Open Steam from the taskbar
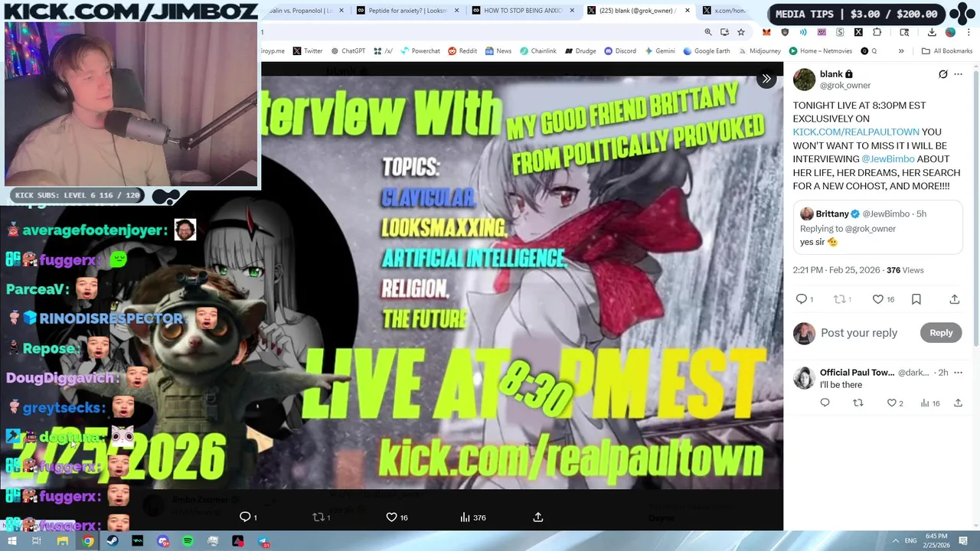This screenshot has width=980, height=551. [113, 541]
